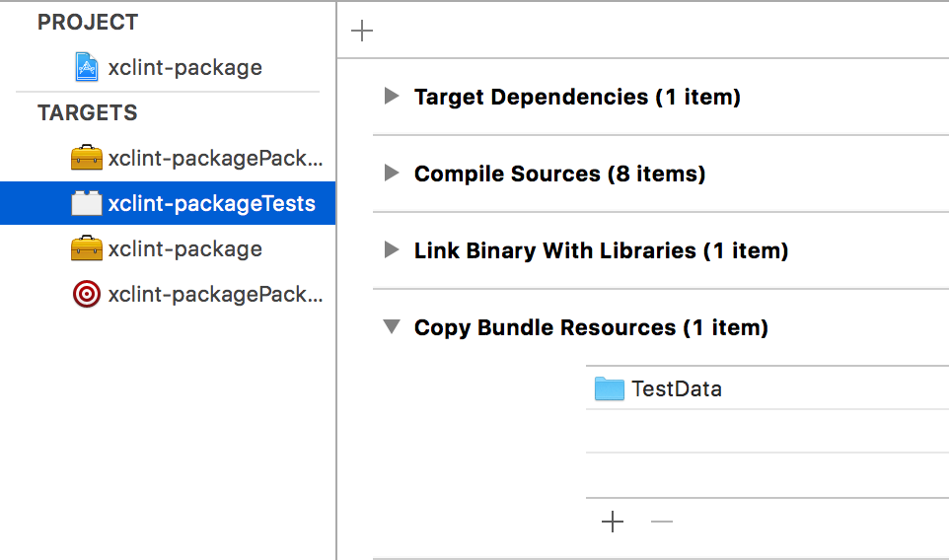949x560 pixels.
Task: Select the xclint-packageTests target name
Action: click(212, 204)
